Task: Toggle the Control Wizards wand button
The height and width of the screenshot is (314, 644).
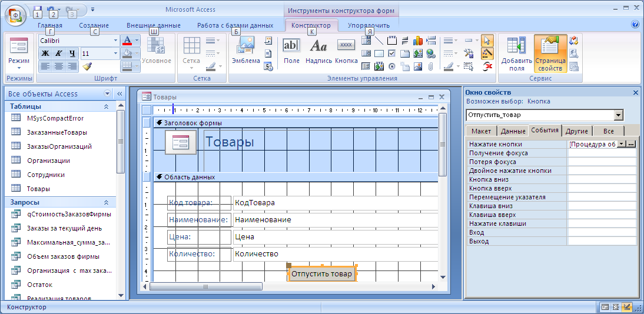Action: (487, 53)
